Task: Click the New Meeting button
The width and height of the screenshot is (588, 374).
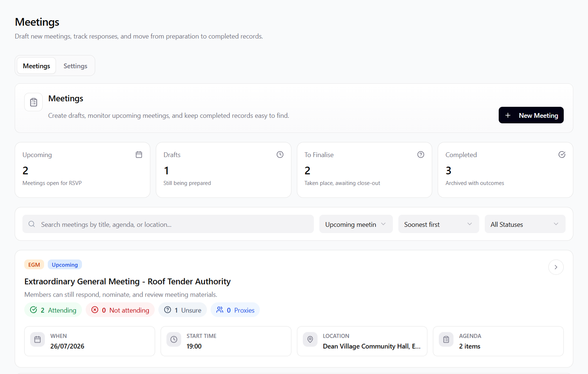Action: coord(531,115)
